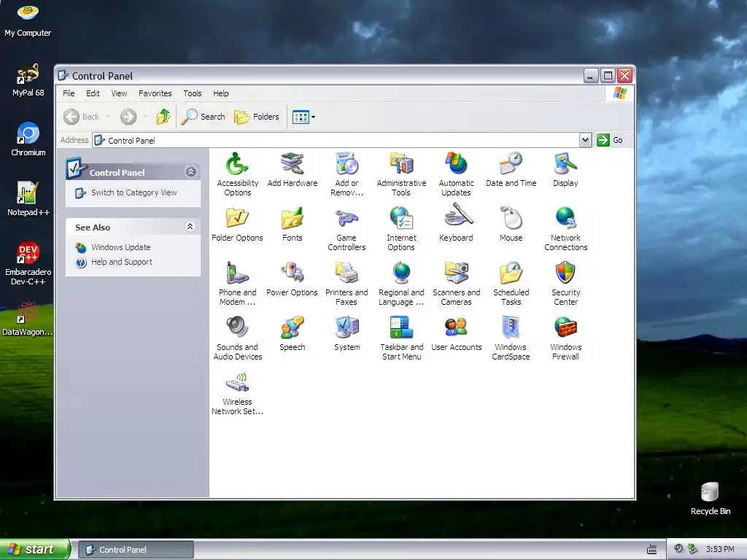Collapse the See Also section
Image resolution: width=747 pixels, height=560 pixels.
190,226
